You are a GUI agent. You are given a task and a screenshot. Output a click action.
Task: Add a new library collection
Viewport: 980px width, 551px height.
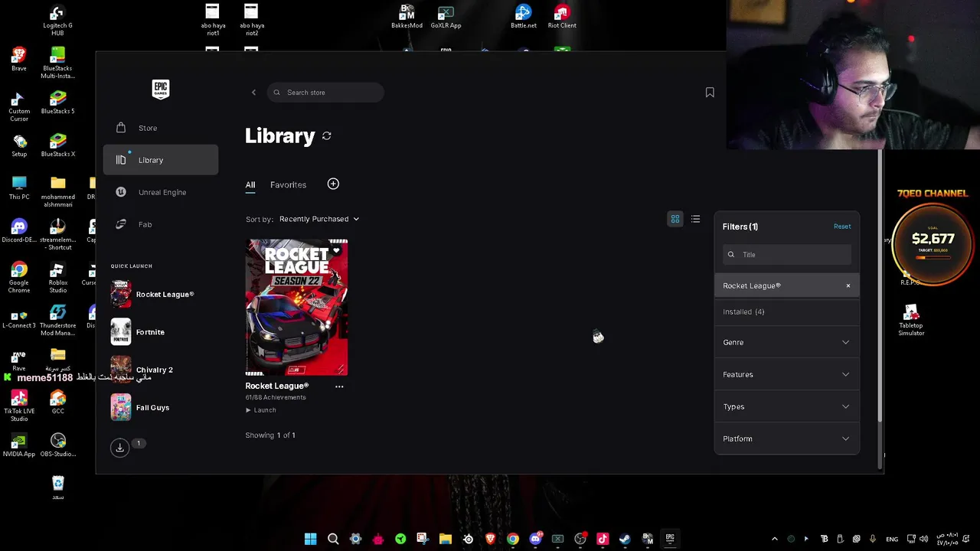(x=333, y=184)
